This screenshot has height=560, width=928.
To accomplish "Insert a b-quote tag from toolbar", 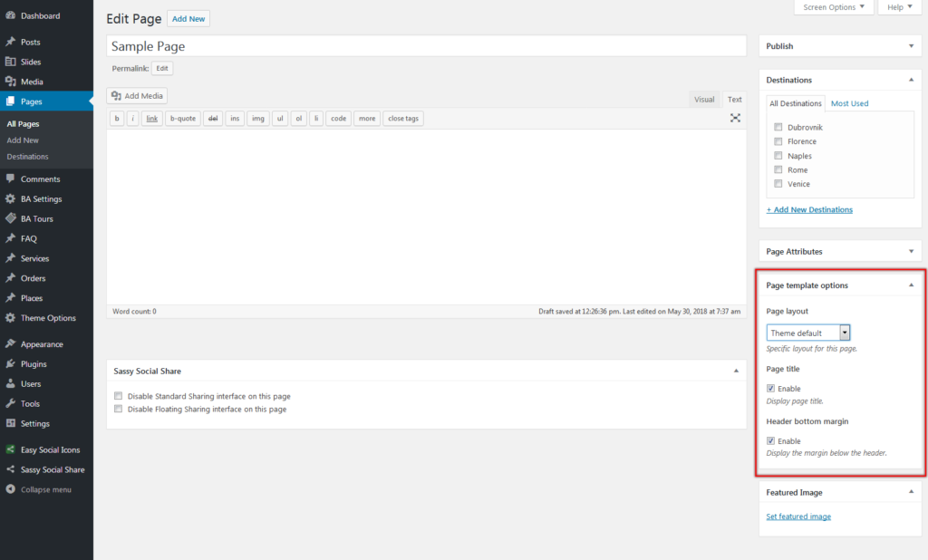I will point(182,119).
